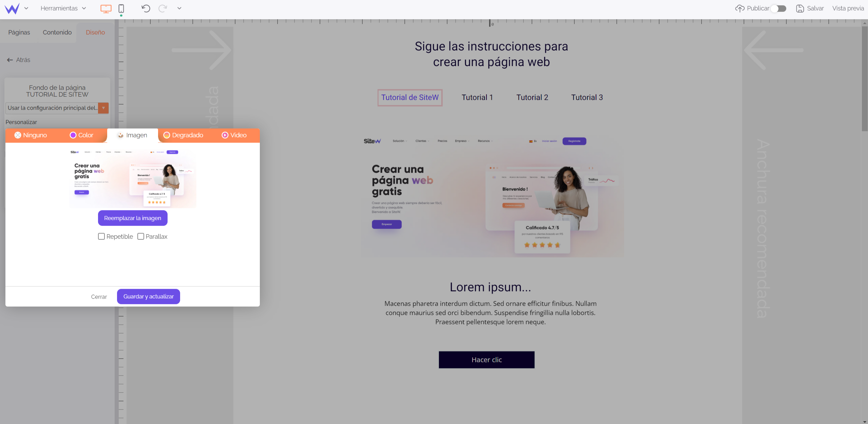The height and width of the screenshot is (424, 868).
Task: Go back with the Atrás arrow
Action: coord(10,60)
